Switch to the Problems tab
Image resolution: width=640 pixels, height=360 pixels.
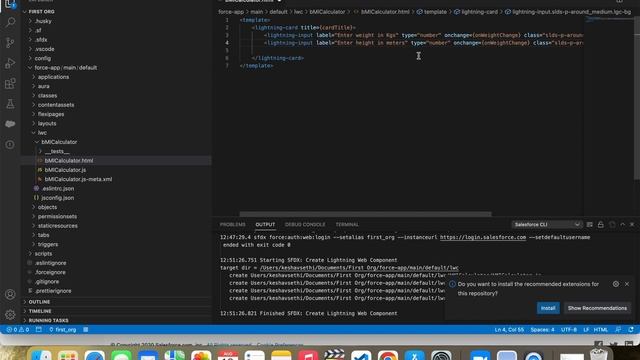(x=233, y=224)
